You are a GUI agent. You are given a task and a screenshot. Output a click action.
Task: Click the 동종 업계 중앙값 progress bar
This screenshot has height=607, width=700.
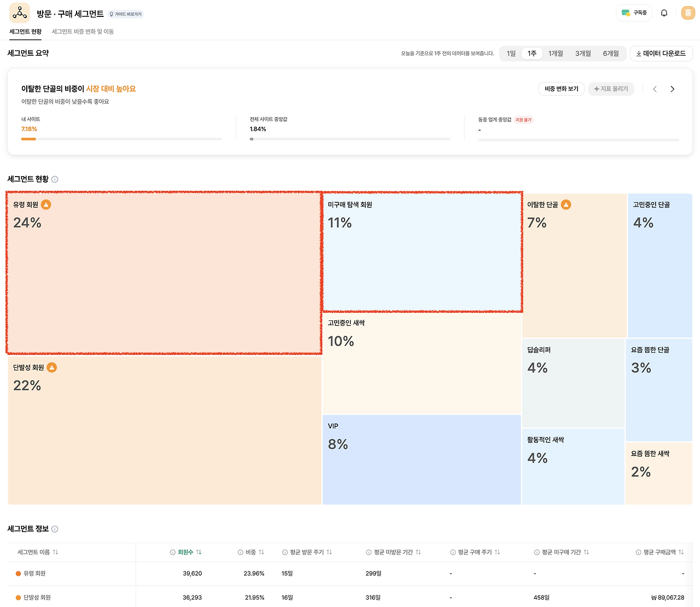point(579,140)
